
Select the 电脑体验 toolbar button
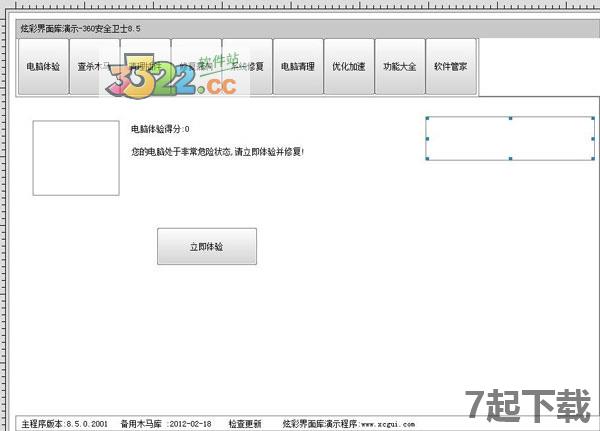[x=43, y=67]
